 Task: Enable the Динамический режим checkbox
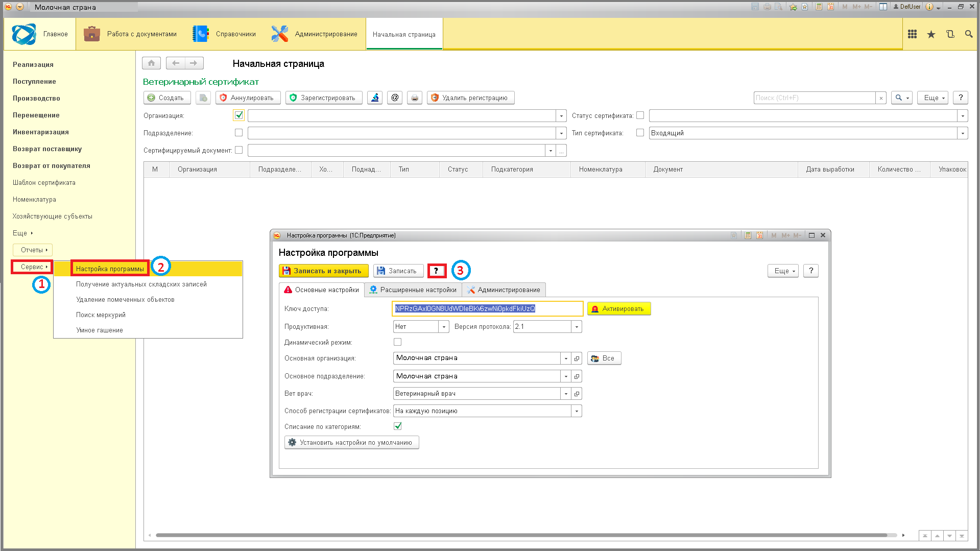398,342
